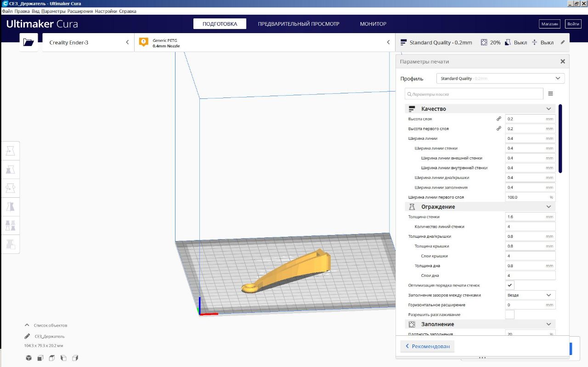Switch to 3D perspective view cube icon
Image resolution: width=588 pixels, height=367 pixels.
coord(28,358)
